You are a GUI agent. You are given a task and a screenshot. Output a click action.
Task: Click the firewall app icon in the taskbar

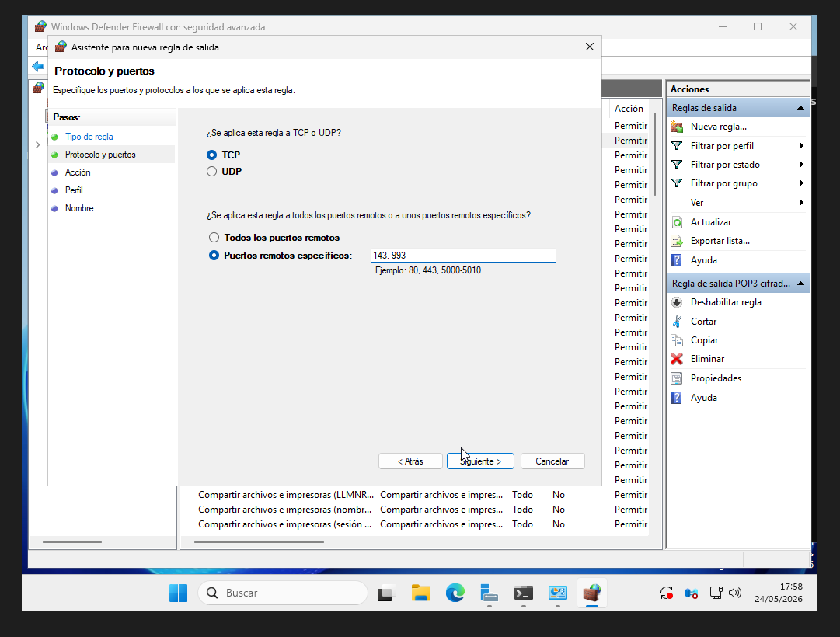[592, 593]
